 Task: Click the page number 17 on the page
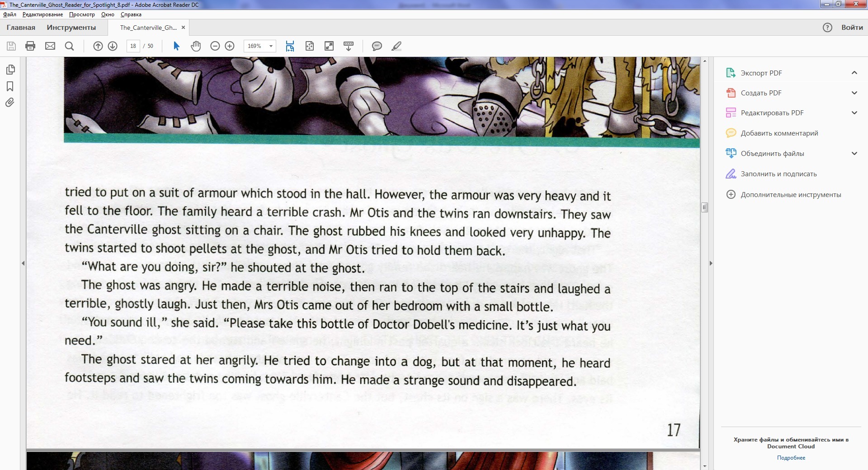(x=674, y=430)
